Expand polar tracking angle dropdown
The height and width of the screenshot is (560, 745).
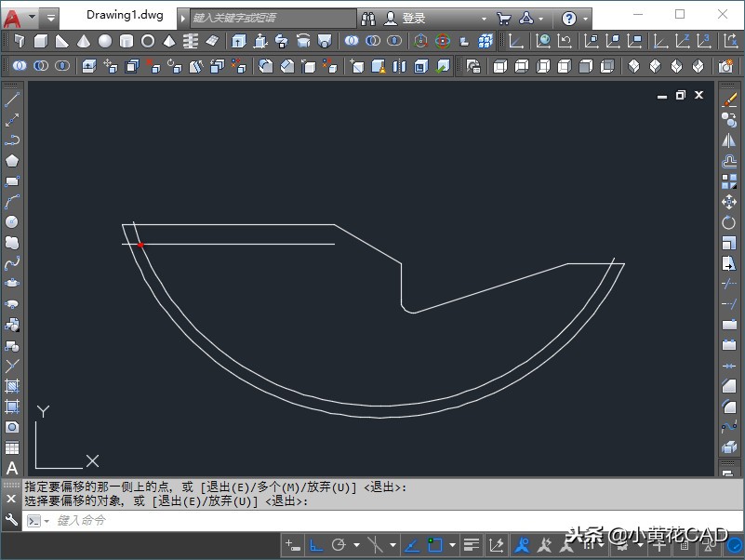[356, 545]
